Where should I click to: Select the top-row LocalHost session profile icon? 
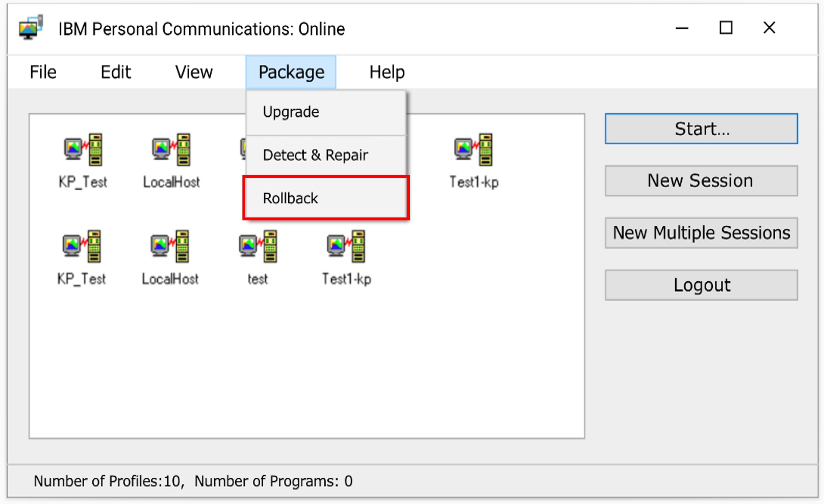171,150
